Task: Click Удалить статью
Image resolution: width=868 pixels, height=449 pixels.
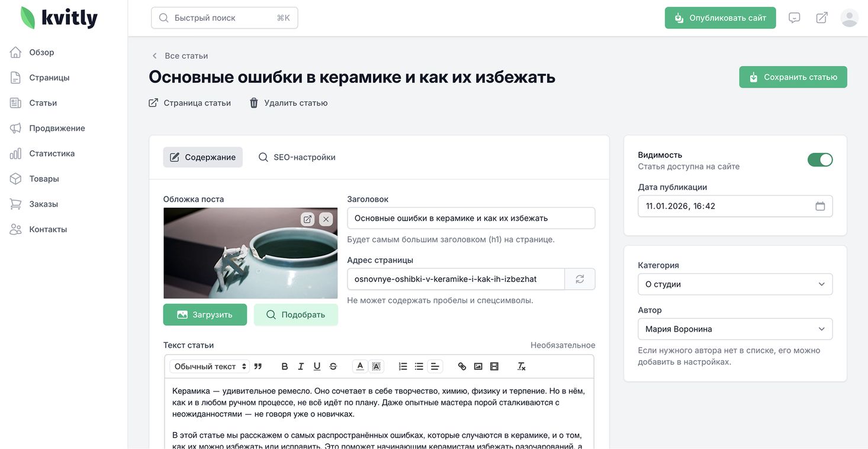Action: point(288,103)
